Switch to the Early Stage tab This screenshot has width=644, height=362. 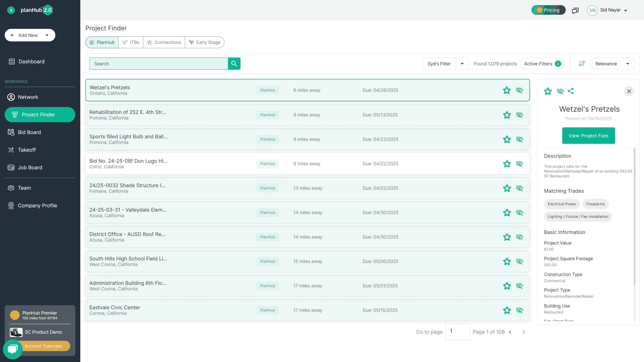coord(205,42)
